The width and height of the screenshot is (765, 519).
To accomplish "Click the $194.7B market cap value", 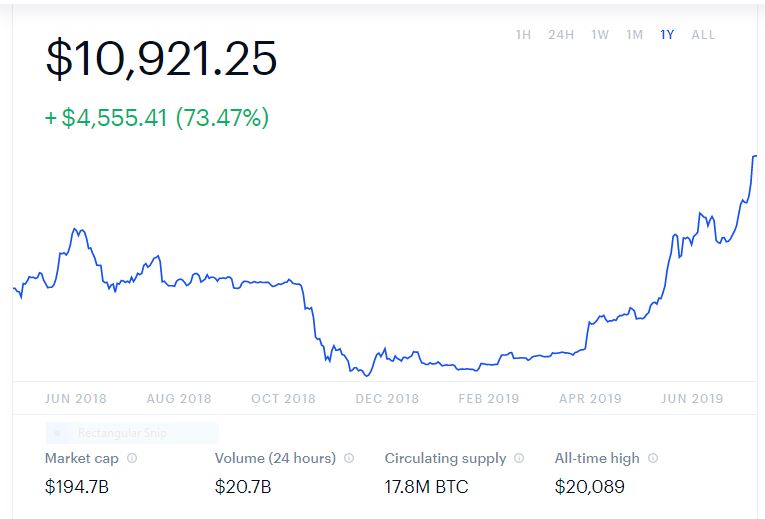I will [x=79, y=488].
